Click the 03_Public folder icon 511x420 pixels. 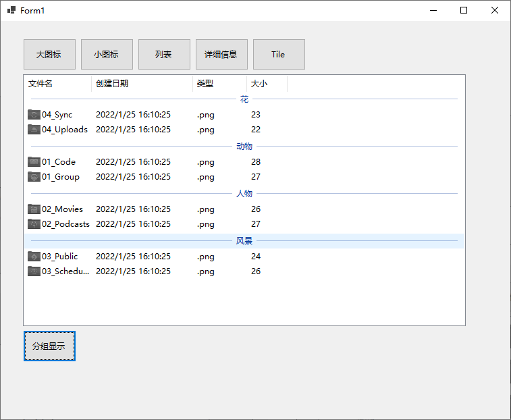click(x=34, y=257)
